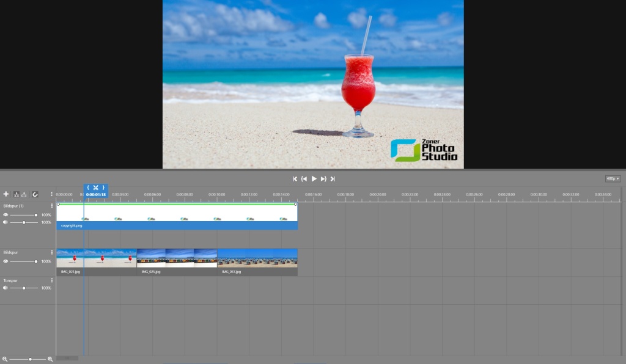Step to the previous frame
Image resolution: width=626 pixels, height=364 pixels.
click(304, 179)
